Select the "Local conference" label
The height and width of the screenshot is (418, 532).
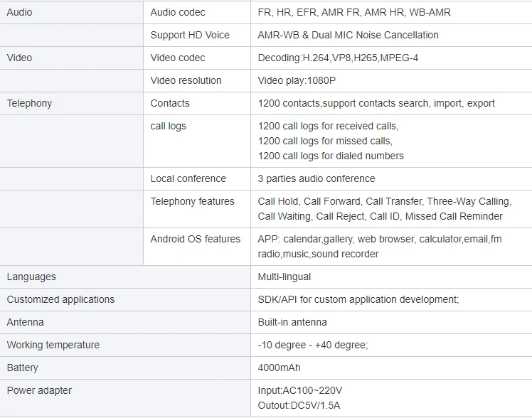(188, 178)
